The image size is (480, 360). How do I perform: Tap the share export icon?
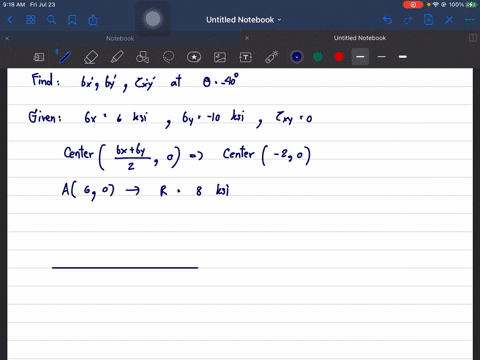93,20
